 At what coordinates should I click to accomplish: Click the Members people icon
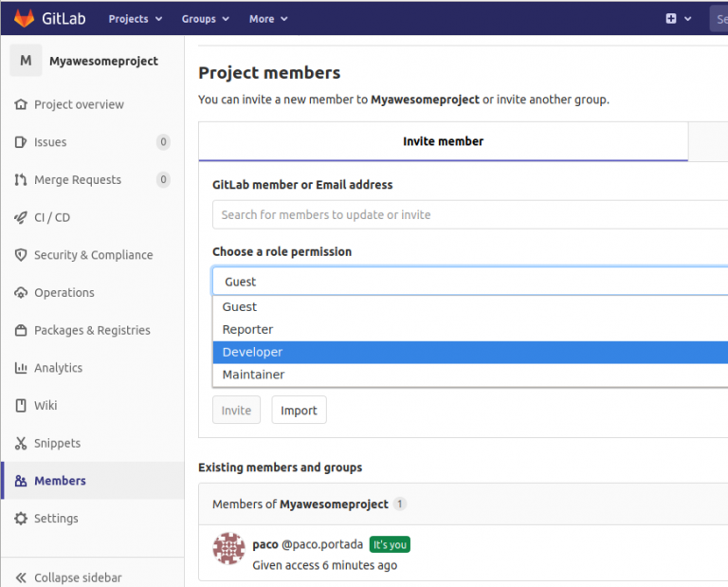(21, 481)
